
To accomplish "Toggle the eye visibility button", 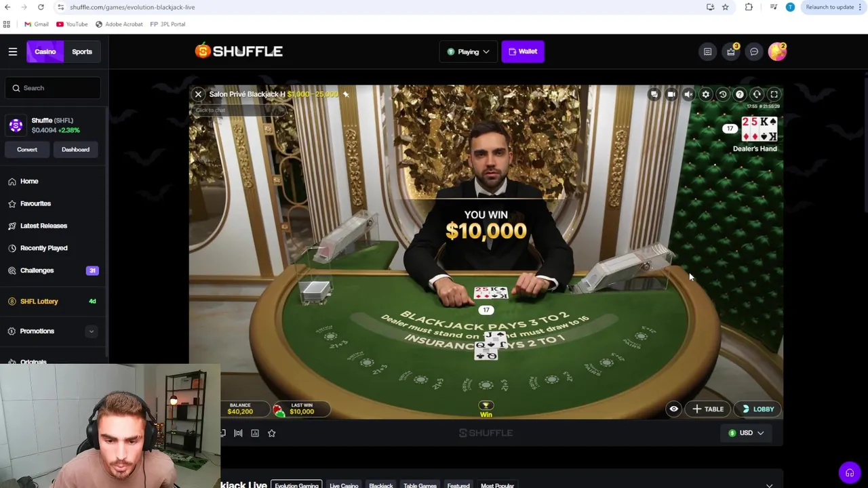I will 673,409.
